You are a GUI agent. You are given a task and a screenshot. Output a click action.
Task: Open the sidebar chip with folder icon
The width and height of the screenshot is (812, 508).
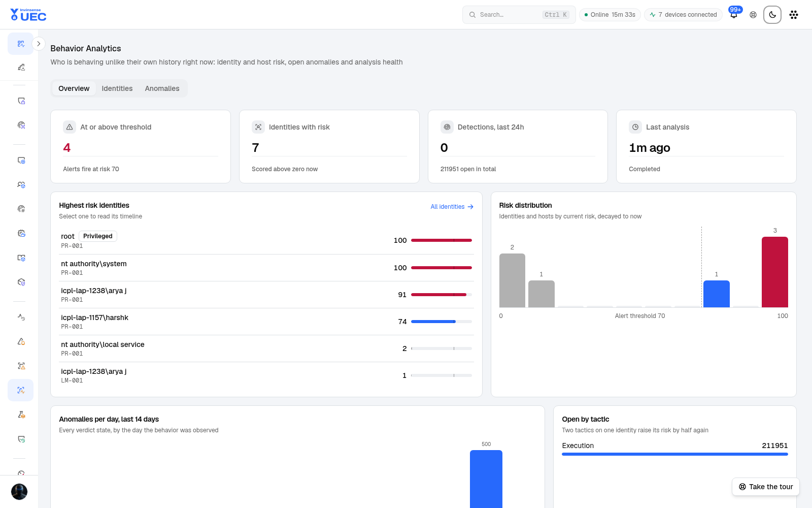point(21,233)
